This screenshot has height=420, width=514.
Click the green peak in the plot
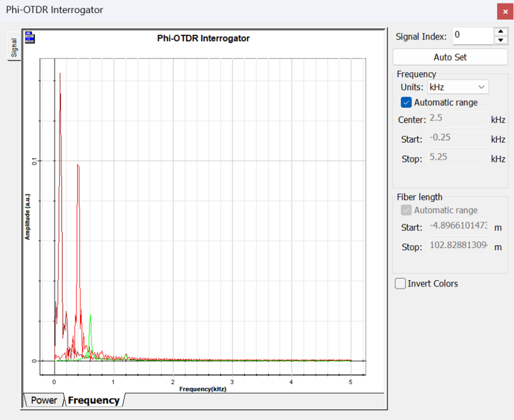point(90,316)
